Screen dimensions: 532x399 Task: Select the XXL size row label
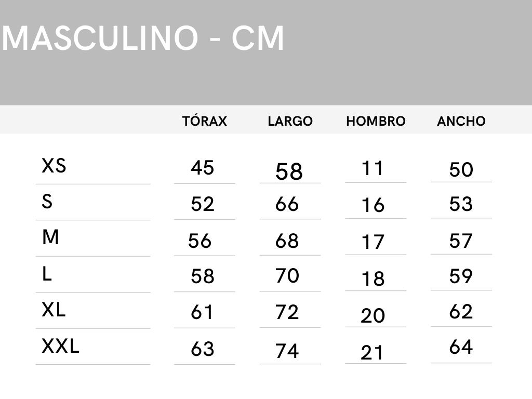[61, 346]
